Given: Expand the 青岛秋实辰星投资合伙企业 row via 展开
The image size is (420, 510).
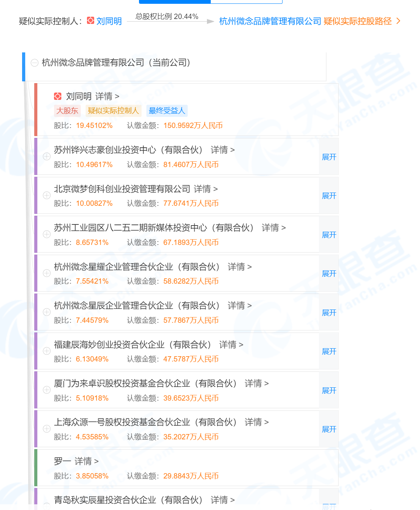Looking at the screenshot, I should click(x=328, y=507).
